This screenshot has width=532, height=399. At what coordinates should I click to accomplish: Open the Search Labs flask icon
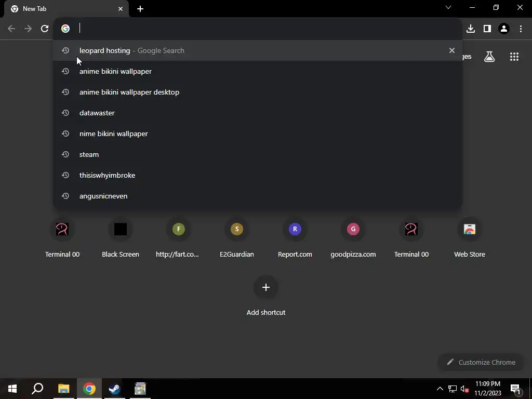(489, 57)
